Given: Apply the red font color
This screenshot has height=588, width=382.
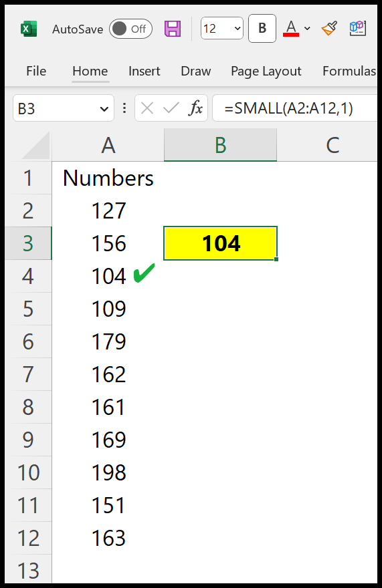Looking at the screenshot, I should (291, 29).
